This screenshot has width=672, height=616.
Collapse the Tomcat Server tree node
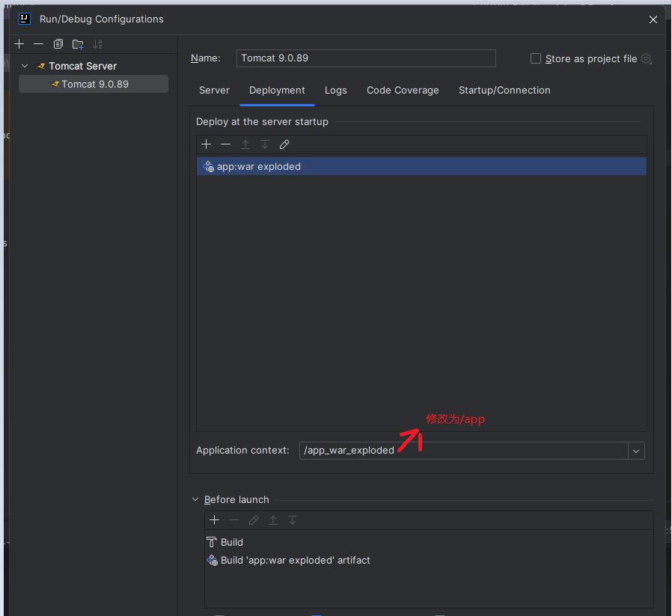25,66
